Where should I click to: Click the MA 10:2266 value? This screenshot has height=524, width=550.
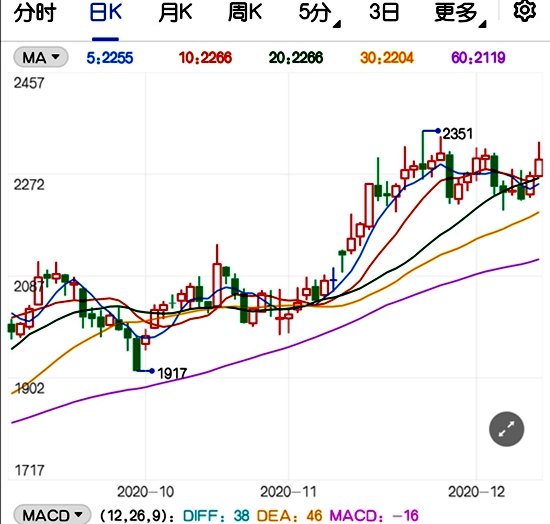tap(205, 58)
